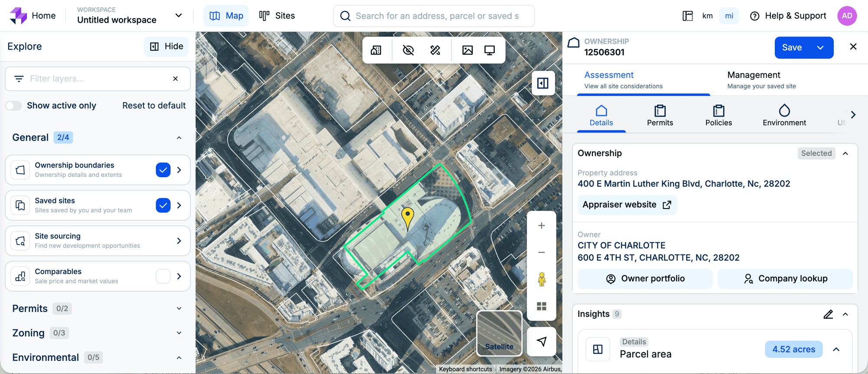Click the hide-layers crossed eye icon

click(408, 50)
